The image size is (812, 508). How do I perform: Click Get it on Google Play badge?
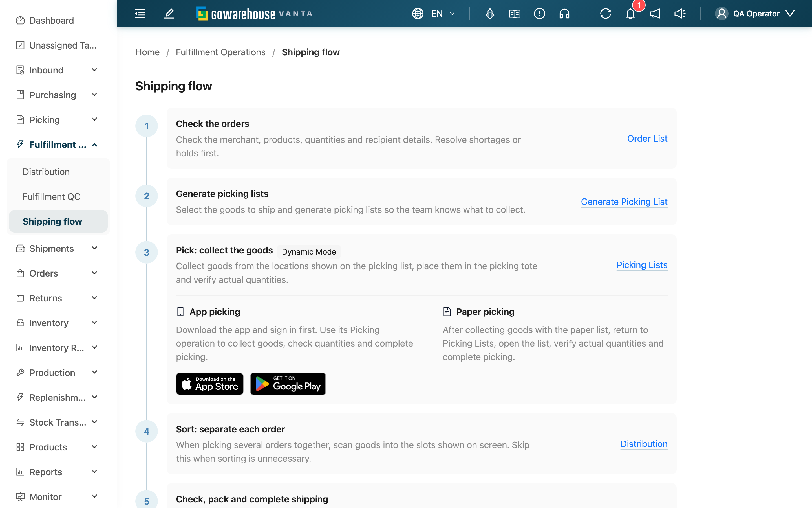pos(288,384)
